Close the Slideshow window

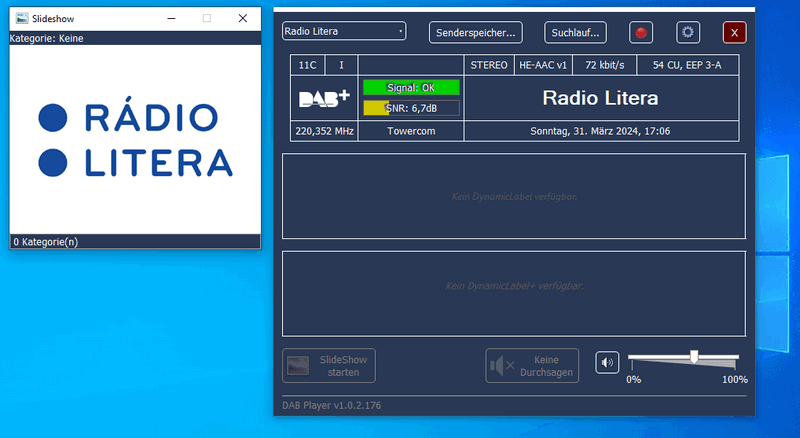point(243,18)
